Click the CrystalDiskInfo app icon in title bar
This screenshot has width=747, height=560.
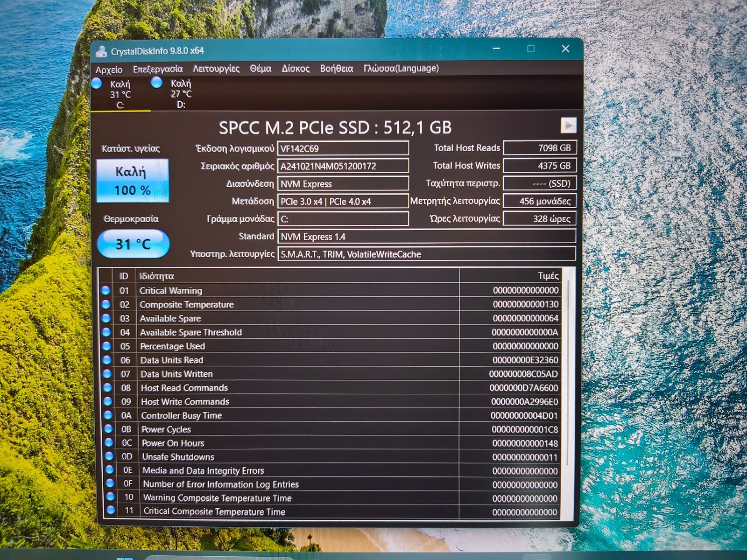coord(101,51)
